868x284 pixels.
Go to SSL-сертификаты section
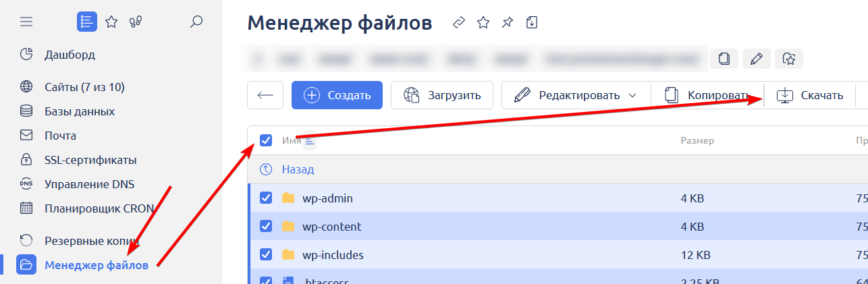[x=90, y=160]
